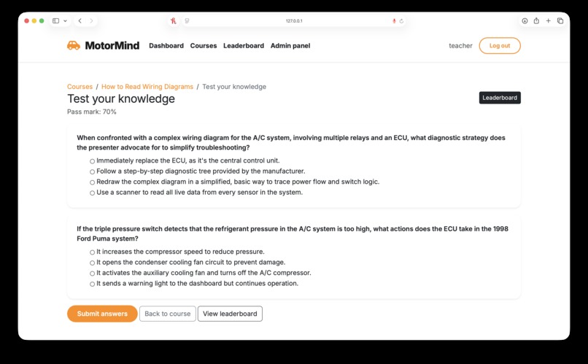
Task: Reload the page using the refresh icon
Action: click(401, 21)
